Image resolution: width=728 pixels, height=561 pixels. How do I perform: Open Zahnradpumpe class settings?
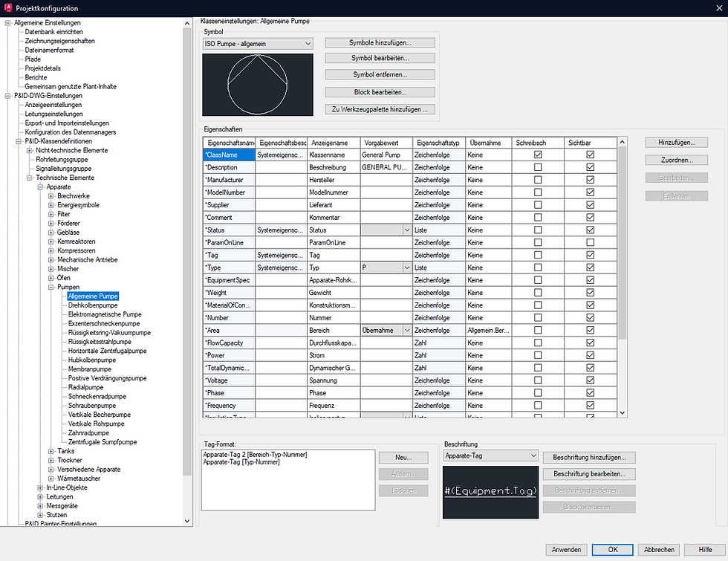pyautogui.click(x=88, y=432)
